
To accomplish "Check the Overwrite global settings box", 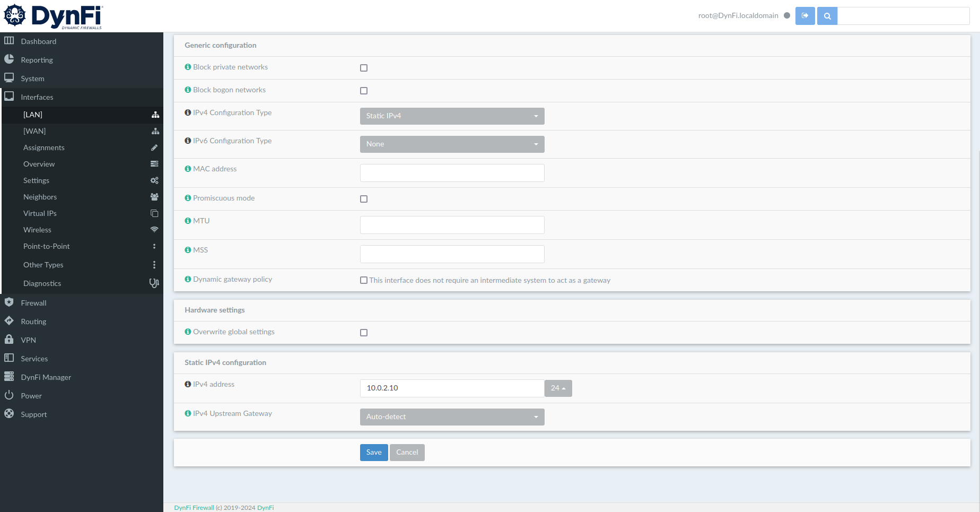I will click(x=364, y=333).
